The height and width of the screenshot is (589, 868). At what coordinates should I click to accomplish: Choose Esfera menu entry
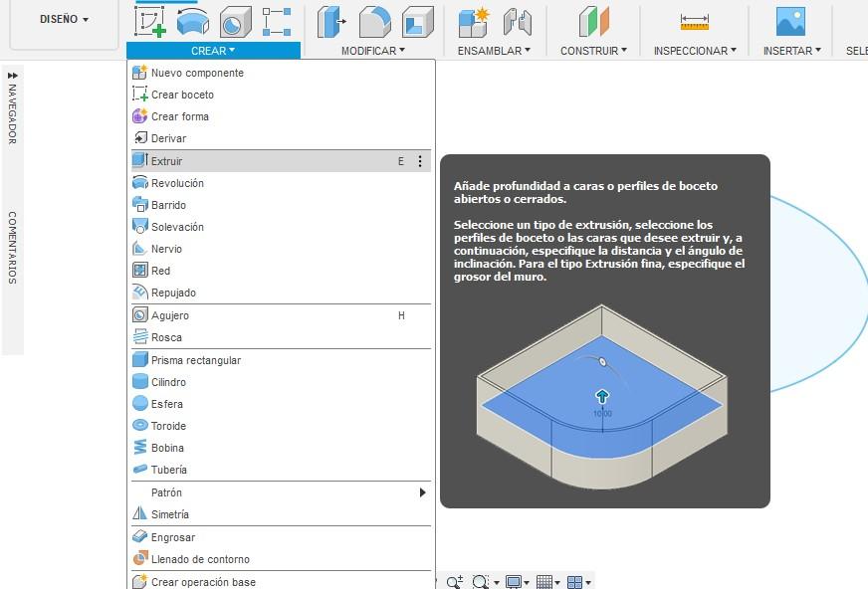[282, 404]
